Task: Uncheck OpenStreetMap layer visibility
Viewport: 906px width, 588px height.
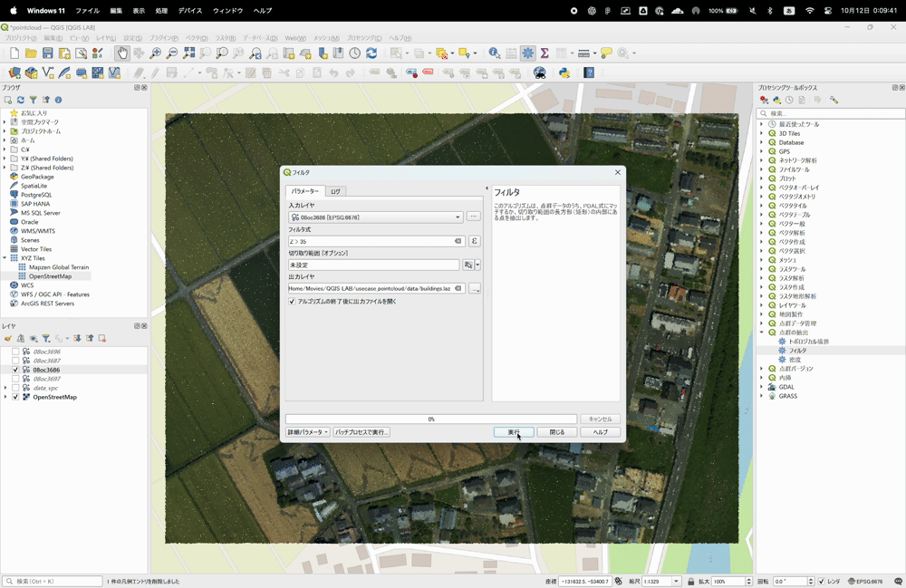Action: tap(15, 398)
